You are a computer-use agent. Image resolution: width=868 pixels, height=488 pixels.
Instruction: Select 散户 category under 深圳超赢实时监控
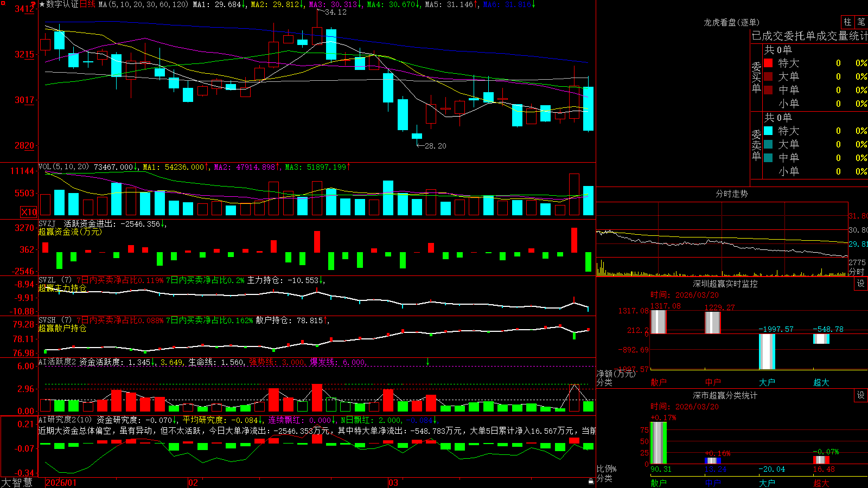pos(659,382)
